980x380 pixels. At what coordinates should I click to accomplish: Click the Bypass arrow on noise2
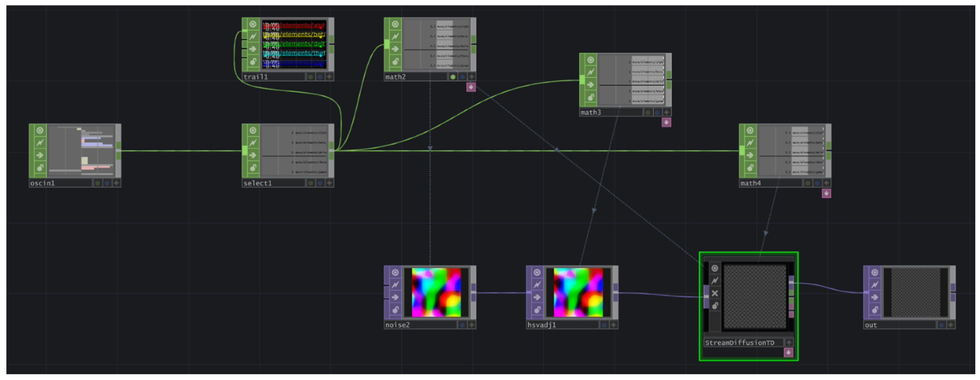point(395,297)
